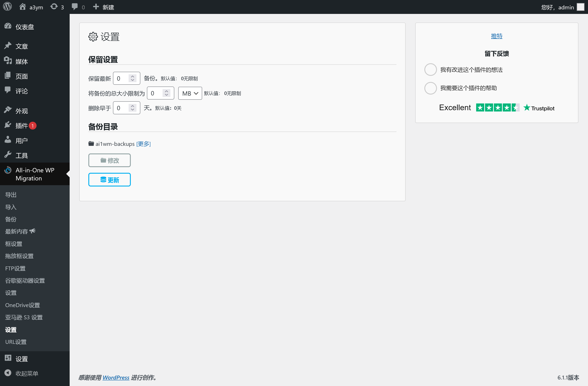This screenshot has height=386, width=588.
Task: Open the Media (媒体) sidebar item
Action: (22, 61)
